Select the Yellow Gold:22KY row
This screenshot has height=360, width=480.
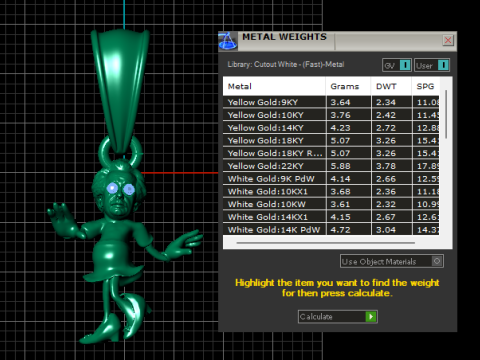tap(331, 166)
